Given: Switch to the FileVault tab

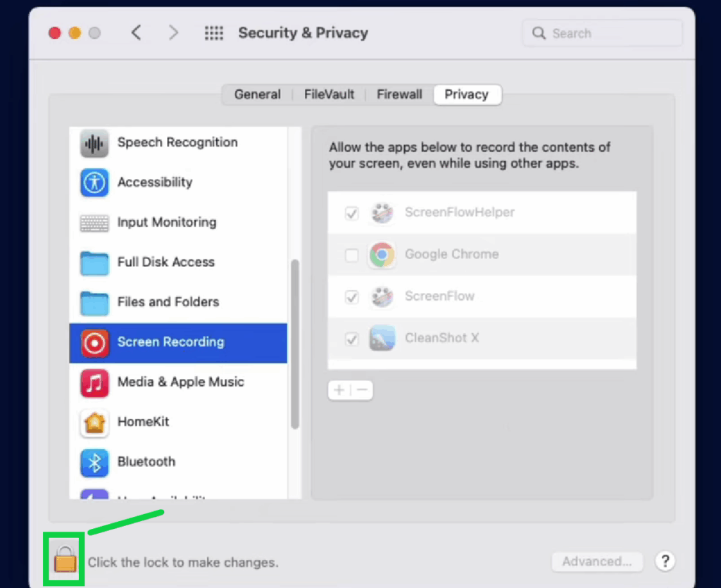Looking at the screenshot, I should [329, 94].
